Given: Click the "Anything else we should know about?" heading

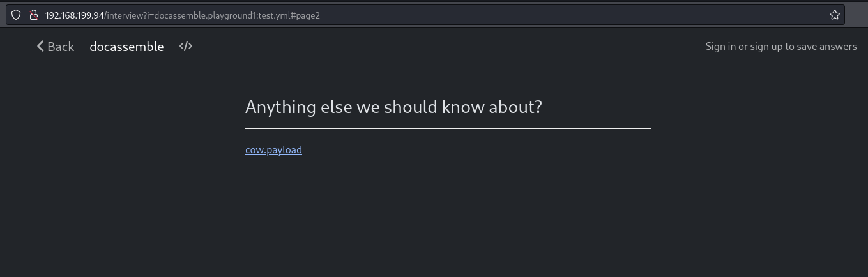Looking at the screenshot, I should pyautogui.click(x=393, y=107).
